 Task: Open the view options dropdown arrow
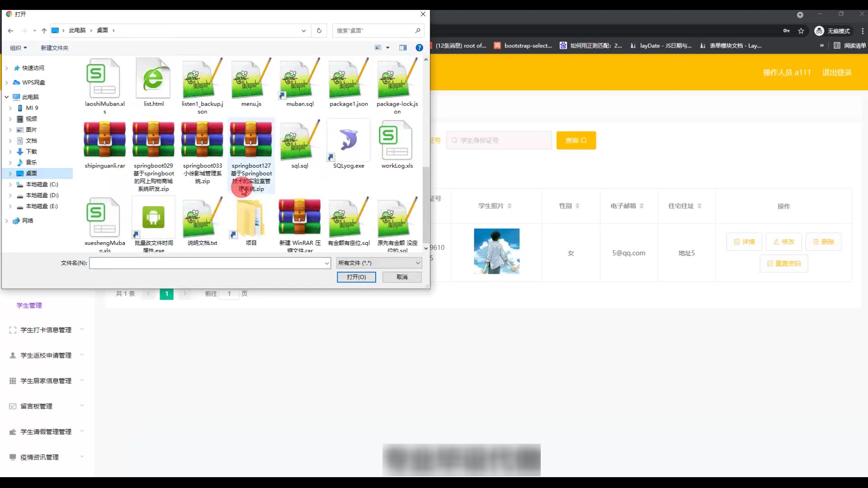[388, 48]
